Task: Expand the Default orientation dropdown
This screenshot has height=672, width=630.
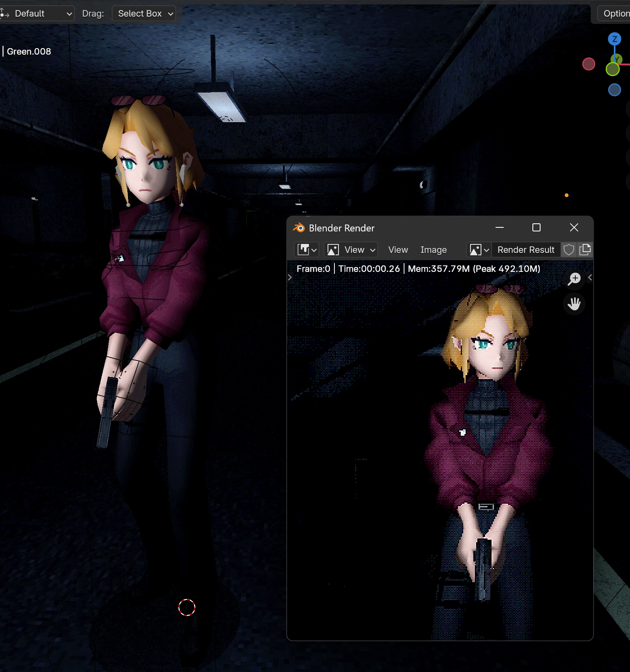Action: [x=37, y=14]
